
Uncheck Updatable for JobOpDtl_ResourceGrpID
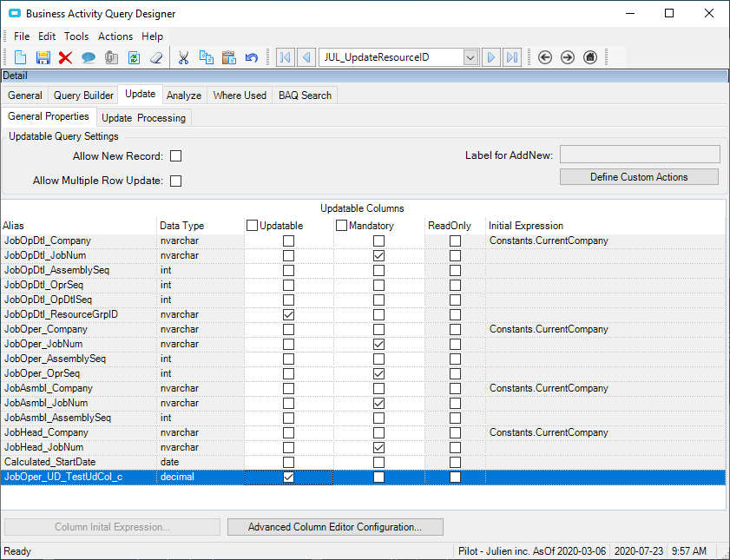click(x=289, y=314)
